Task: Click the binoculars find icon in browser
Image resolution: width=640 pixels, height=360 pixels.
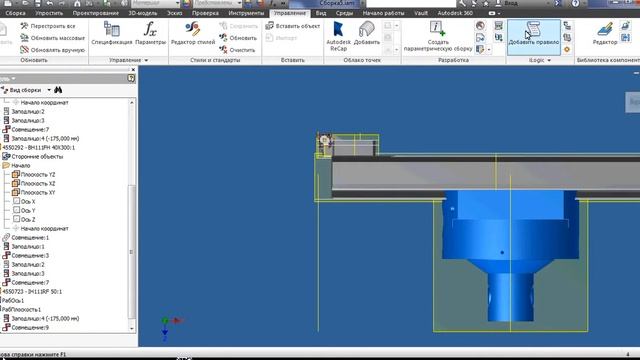Action: pos(58,90)
